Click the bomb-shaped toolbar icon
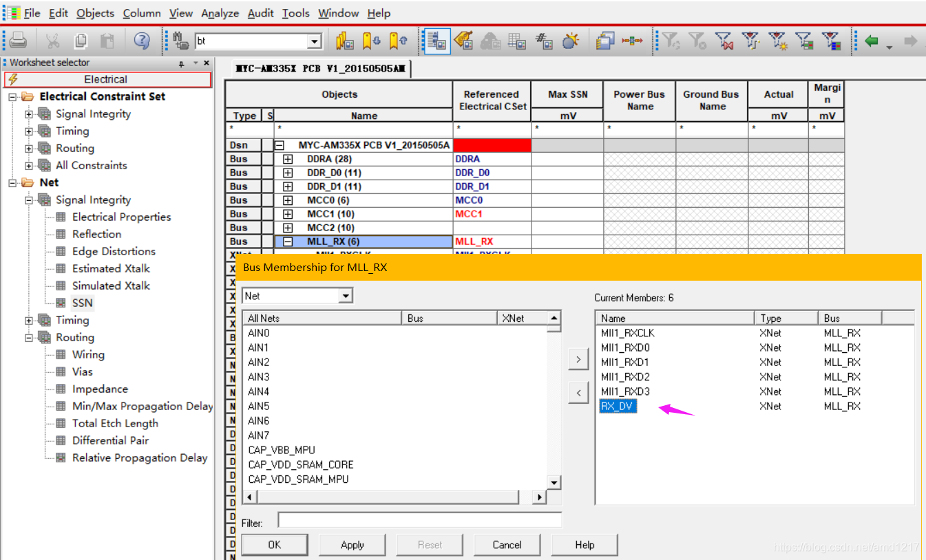Image resolution: width=926 pixels, height=560 pixels. pyautogui.click(x=570, y=41)
